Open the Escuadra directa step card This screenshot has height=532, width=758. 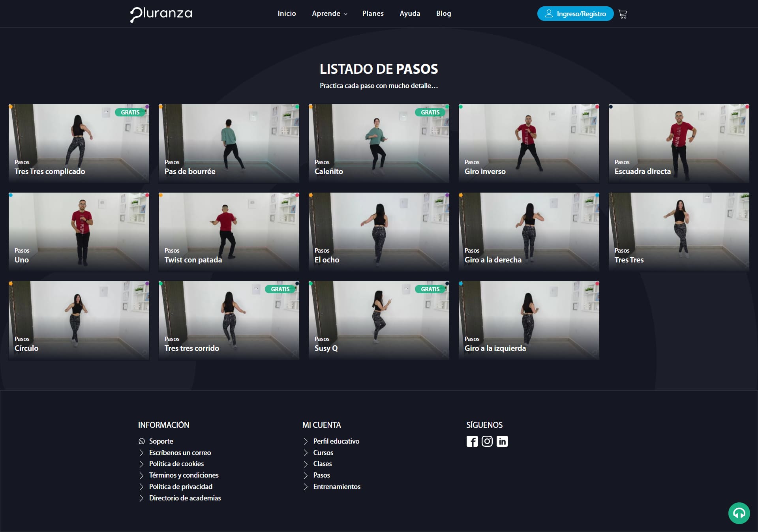point(679,143)
